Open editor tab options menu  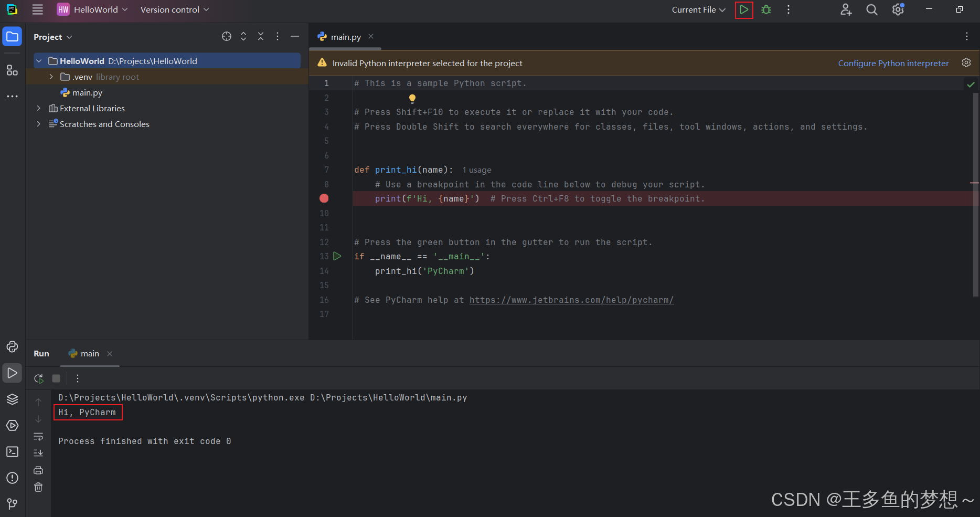point(966,36)
